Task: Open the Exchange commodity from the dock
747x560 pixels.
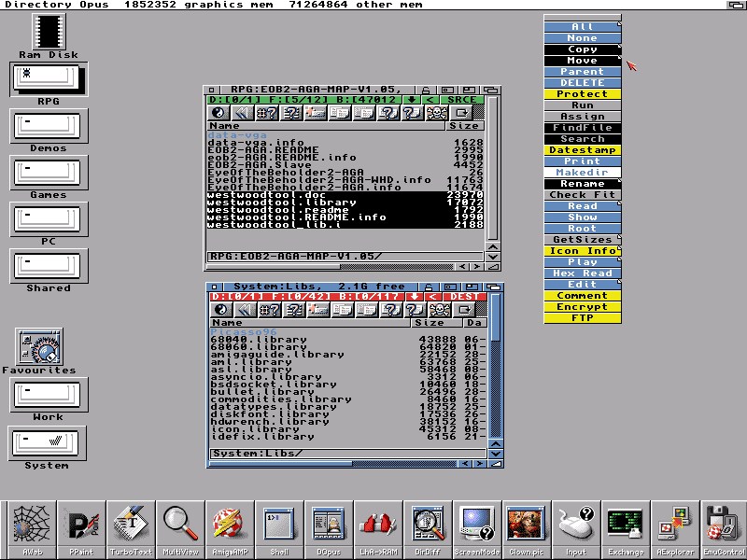Action: coord(624,525)
